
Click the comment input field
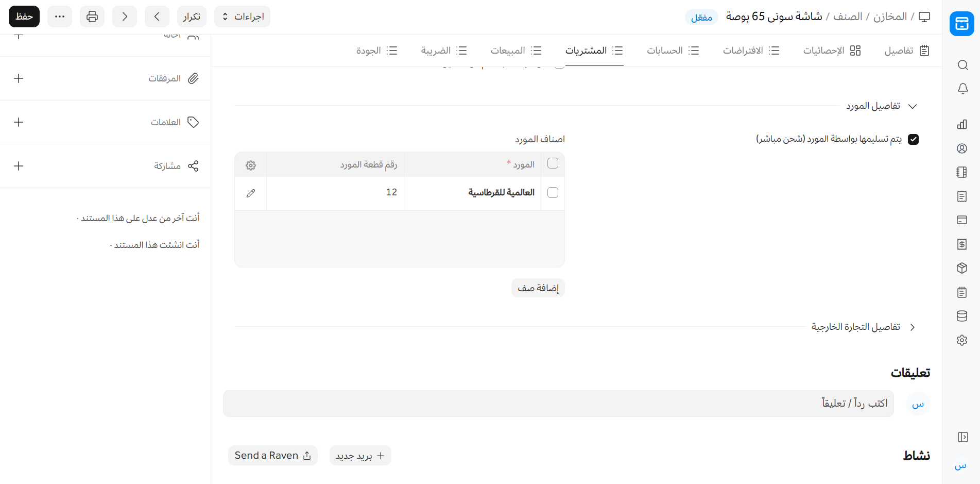[x=558, y=404]
